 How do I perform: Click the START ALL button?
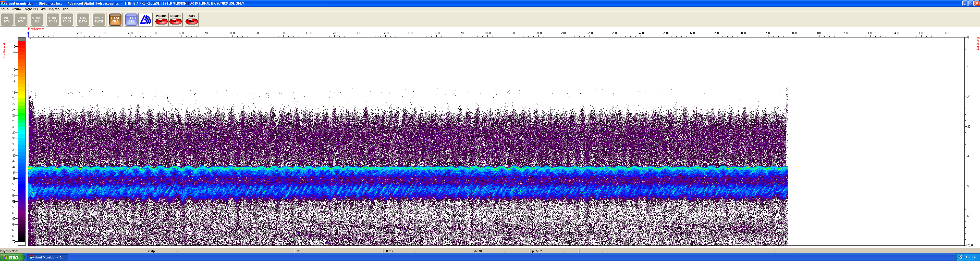37,20
